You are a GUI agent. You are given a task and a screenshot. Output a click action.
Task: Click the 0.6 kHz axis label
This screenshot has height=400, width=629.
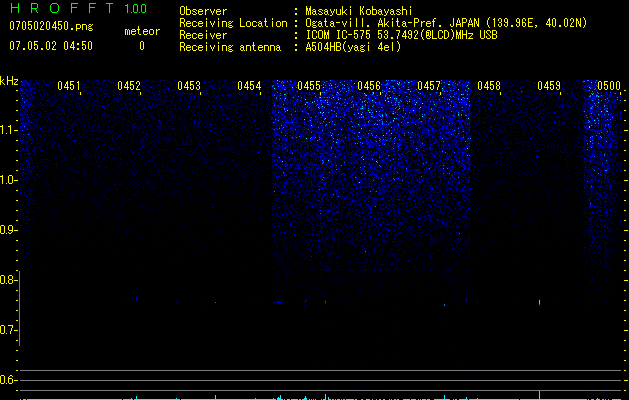pos(8,380)
